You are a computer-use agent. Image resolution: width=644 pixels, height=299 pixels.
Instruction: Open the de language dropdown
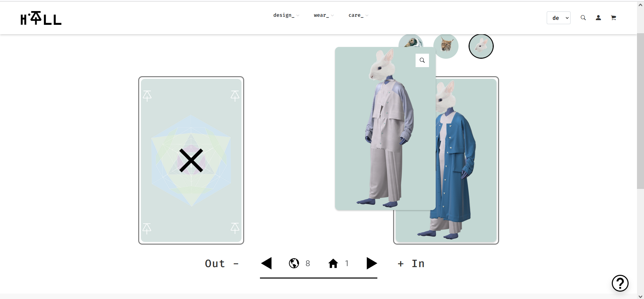click(x=558, y=18)
